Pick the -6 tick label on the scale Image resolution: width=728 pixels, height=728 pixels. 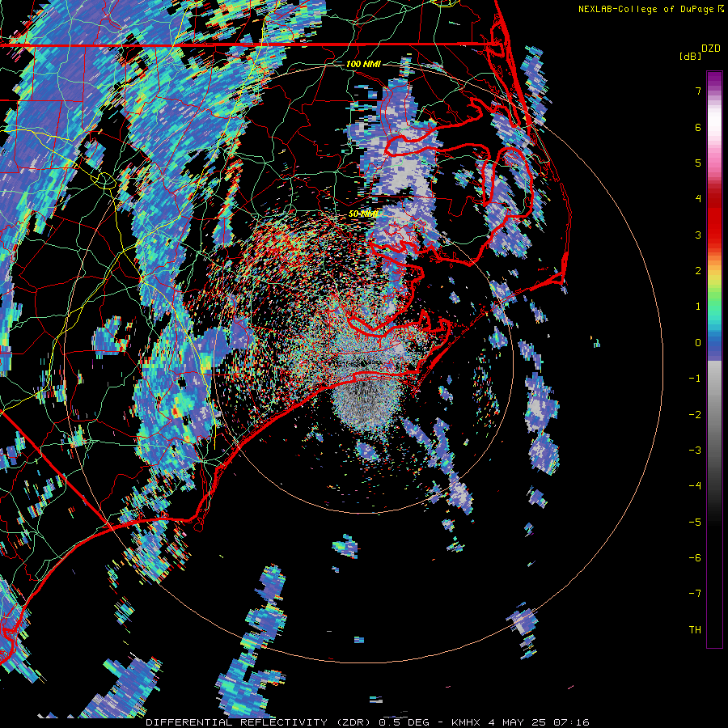[x=695, y=558]
